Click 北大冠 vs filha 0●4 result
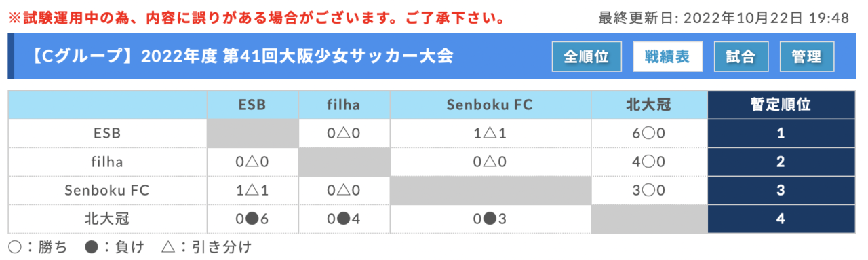 tap(344, 219)
